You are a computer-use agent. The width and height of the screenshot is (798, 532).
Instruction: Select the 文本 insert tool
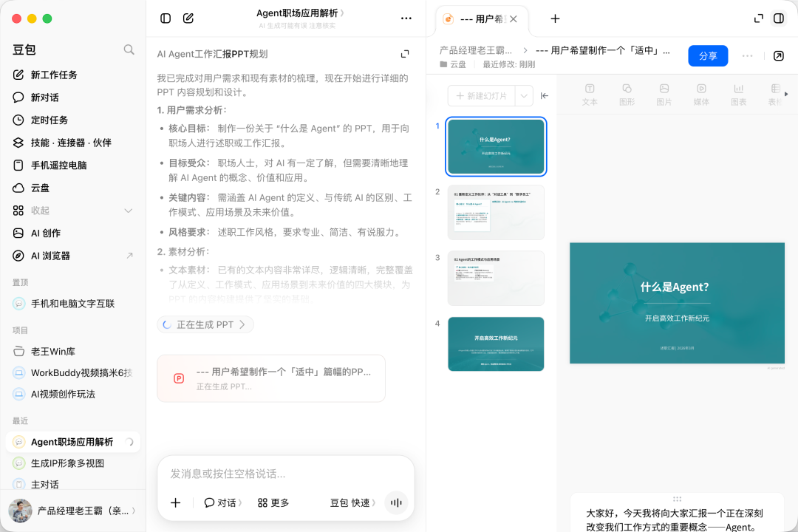(x=590, y=95)
